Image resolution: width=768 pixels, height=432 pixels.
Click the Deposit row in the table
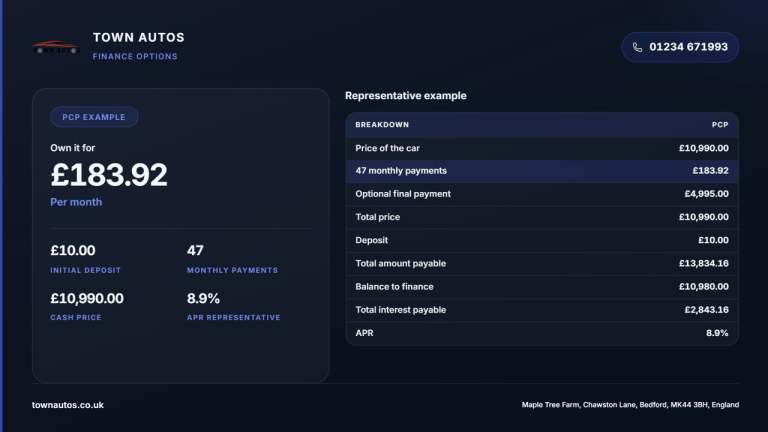pos(542,240)
